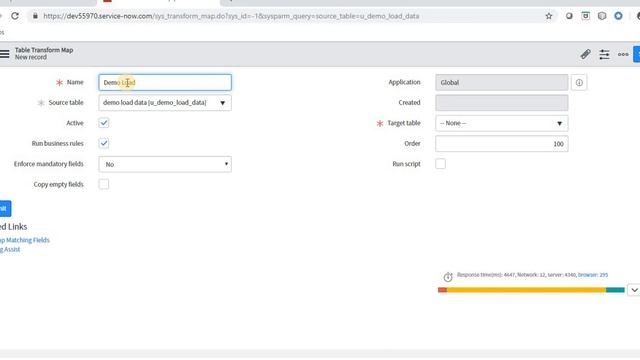640x360 pixels.
Task: Enable the Copy empty fields checkbox
Action: pyautogui.click(x=104, y=184)
